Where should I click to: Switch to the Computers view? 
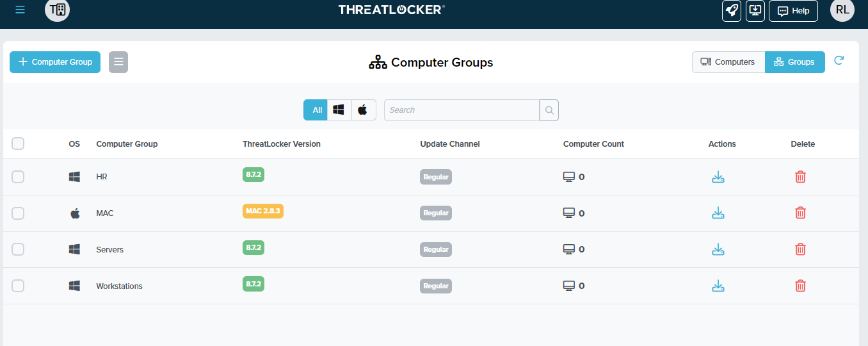coord(728,62)
